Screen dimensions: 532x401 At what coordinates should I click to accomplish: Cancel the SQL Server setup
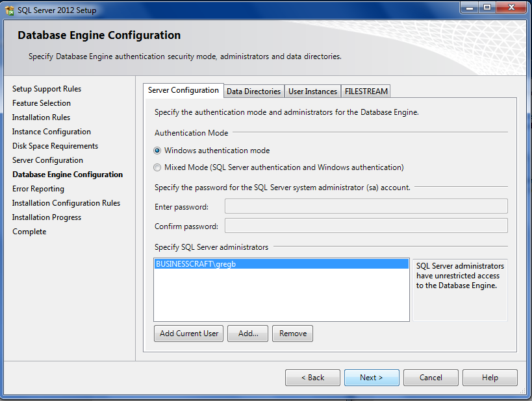click(431, 378)
